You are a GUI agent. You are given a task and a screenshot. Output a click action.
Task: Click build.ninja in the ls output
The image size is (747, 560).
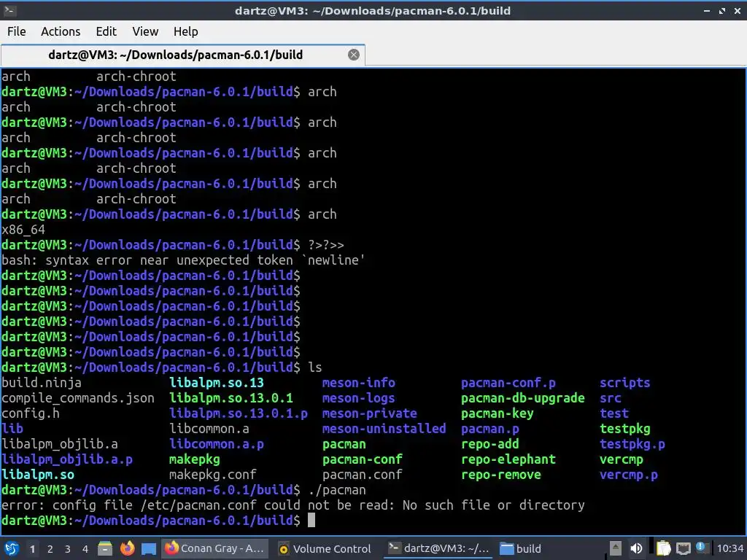(x=42, y=383)
